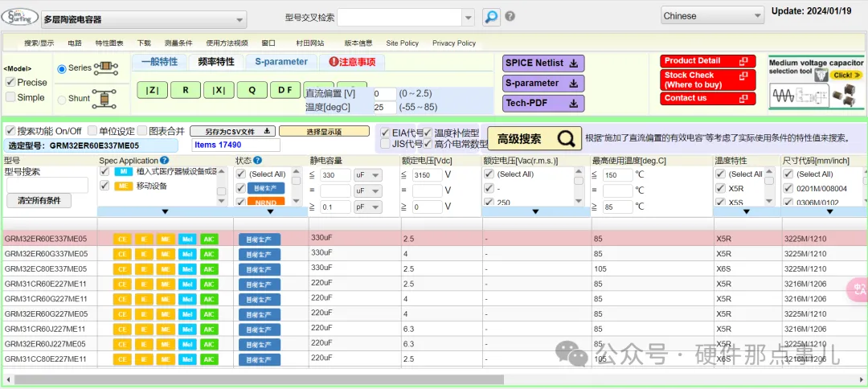
Task: Download the SPICE Netlist
Action: click(x=544, y=63)
